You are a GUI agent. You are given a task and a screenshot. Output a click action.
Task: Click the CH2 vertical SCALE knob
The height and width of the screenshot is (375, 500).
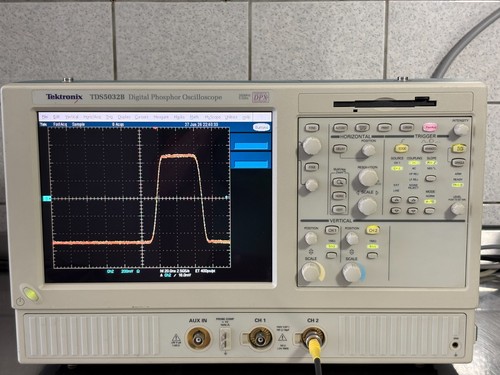352,272
